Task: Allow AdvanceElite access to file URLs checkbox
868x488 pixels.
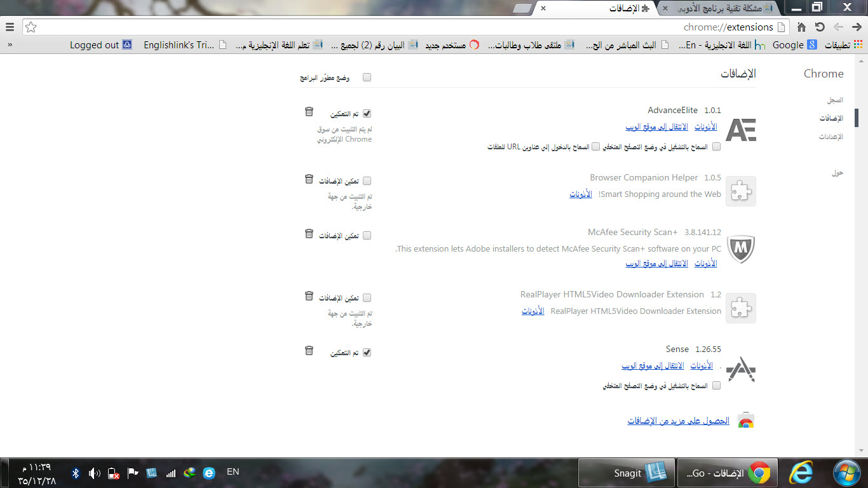Action: point(595,147)
